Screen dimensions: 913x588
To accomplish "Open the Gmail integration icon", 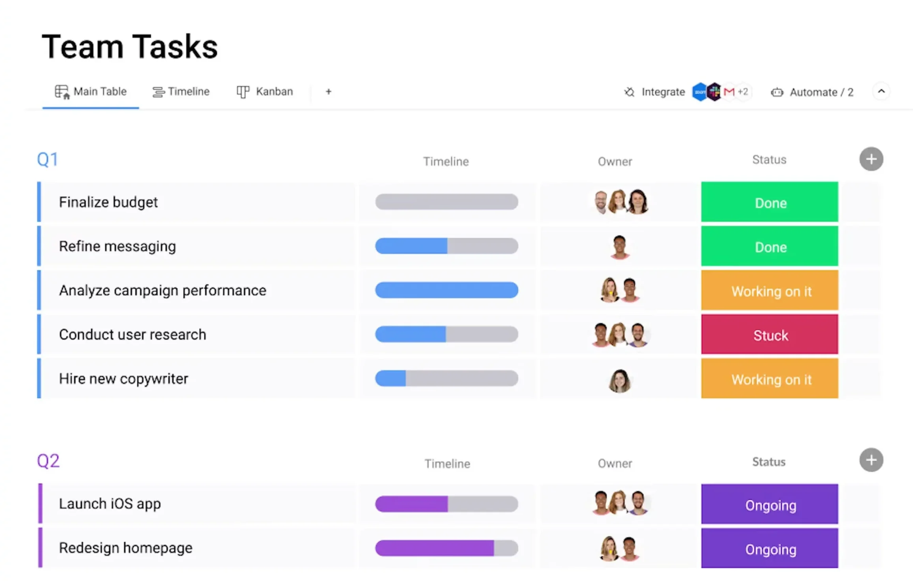I will (x=729, y=92).
